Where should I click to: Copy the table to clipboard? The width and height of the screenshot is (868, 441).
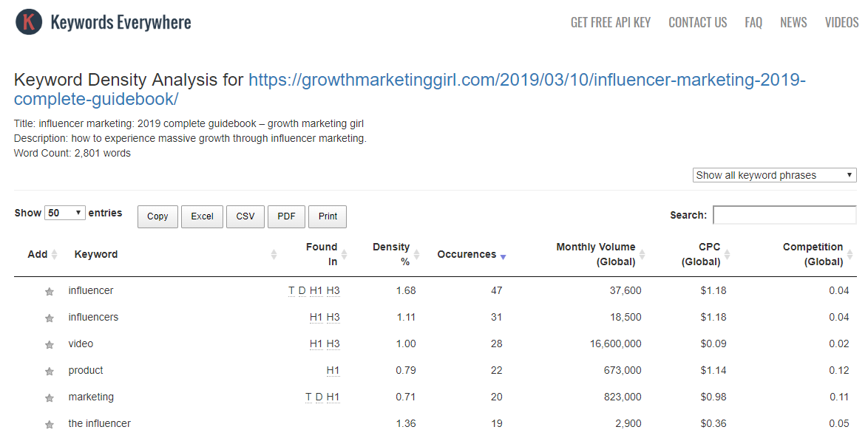click(x=157, y=216)
